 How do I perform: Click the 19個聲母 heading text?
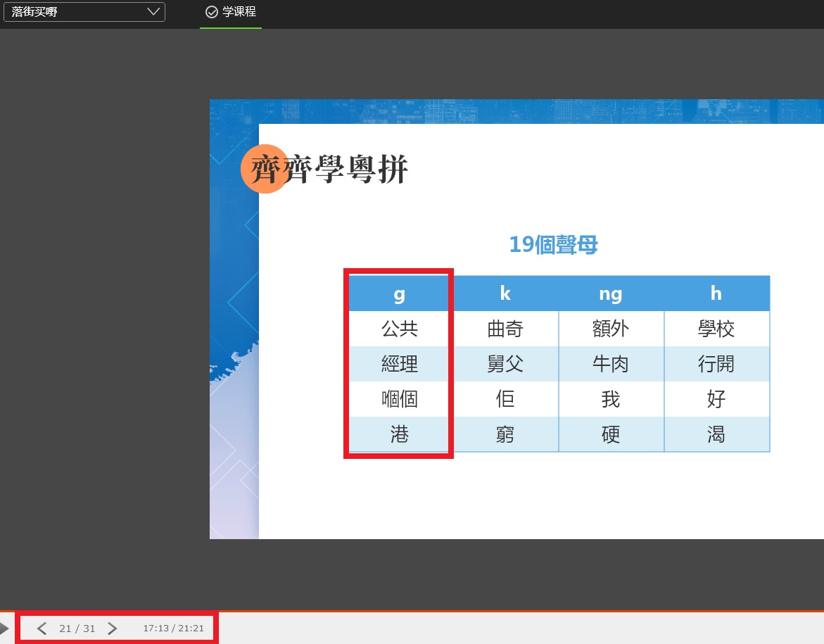pyautogui.click(x=553, y=245)
